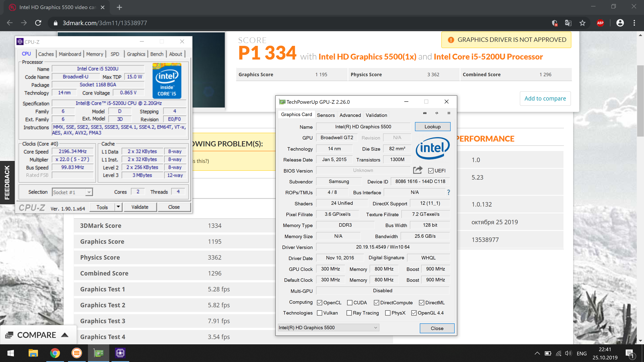This screenshot has width=644, height=362.
Task: Open the Sensors tab in GPU-Z
Action: pos(325,115)
